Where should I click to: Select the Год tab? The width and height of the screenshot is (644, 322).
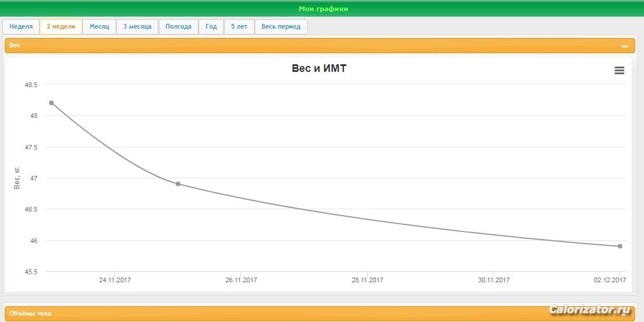(x=211, y=27)
